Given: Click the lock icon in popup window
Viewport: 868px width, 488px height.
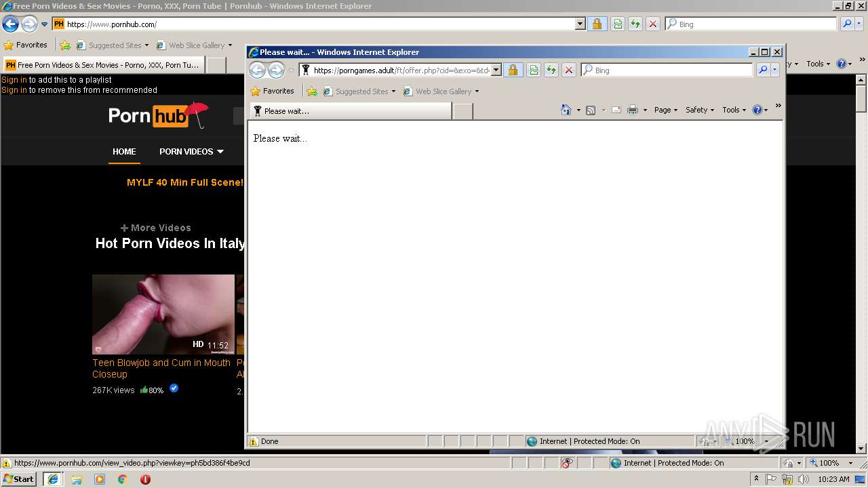Looking at the screenshot, I should point(513,70).
